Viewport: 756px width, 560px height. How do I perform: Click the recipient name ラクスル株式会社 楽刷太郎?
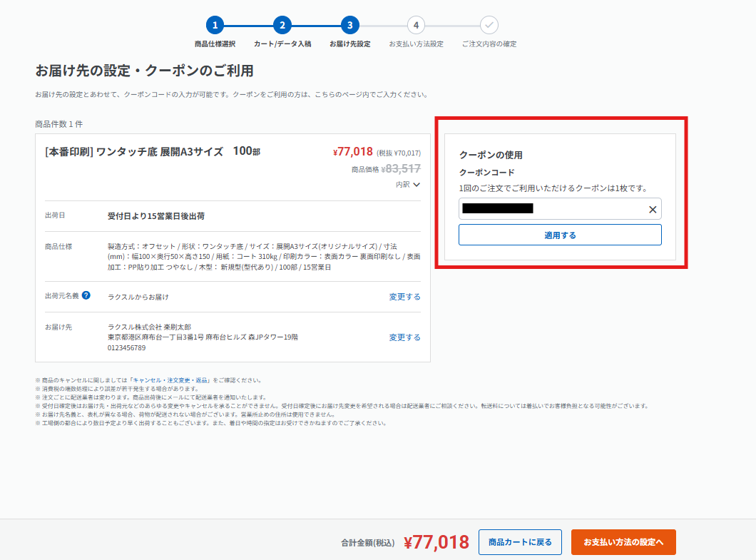150,327
